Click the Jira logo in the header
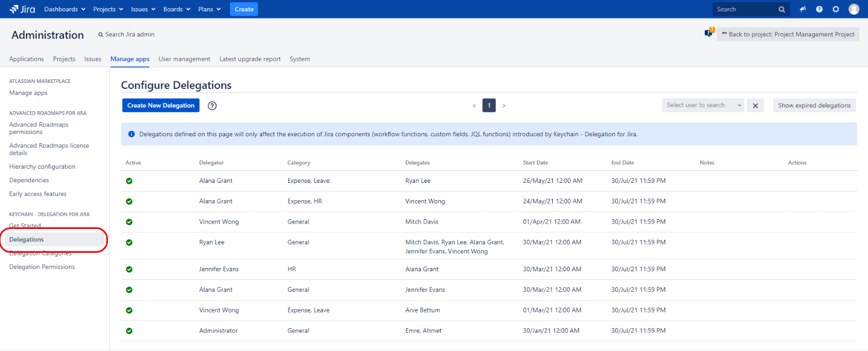Image resolution: width=868 pixels, height=351 pixels. click(x=22, y=9)
